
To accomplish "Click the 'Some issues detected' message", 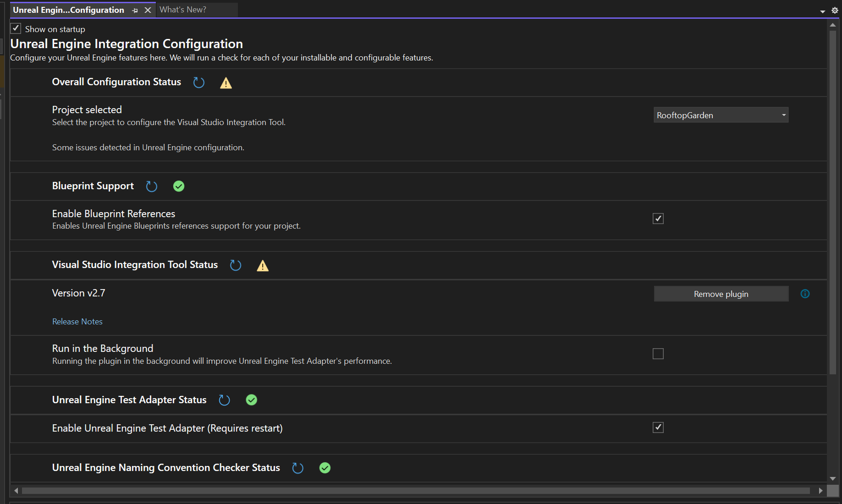I will pyautogui.click(x=148, y=148).
